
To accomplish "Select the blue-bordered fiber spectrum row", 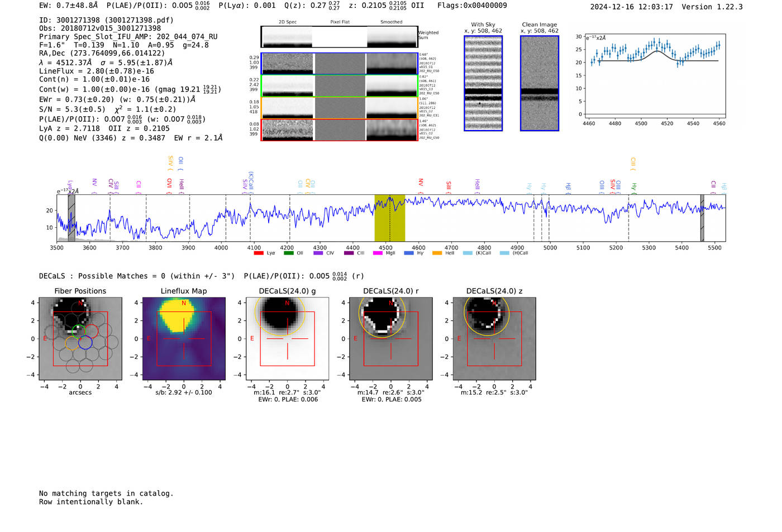I will 339,64.
